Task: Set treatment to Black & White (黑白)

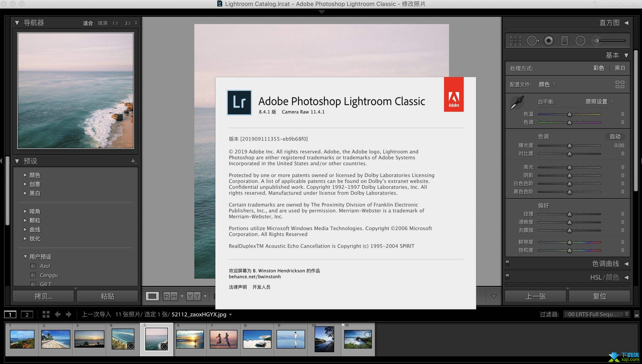Action: pos(620,68)
